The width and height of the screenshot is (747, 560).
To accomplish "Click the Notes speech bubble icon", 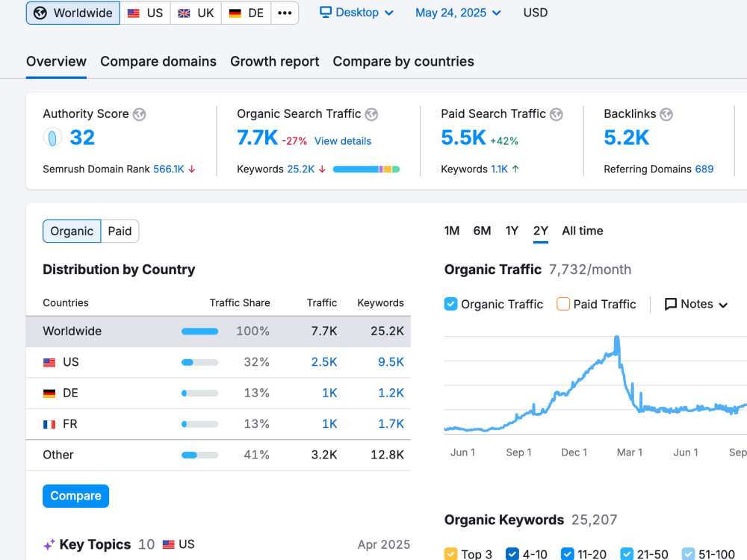I will click(670, 305).
